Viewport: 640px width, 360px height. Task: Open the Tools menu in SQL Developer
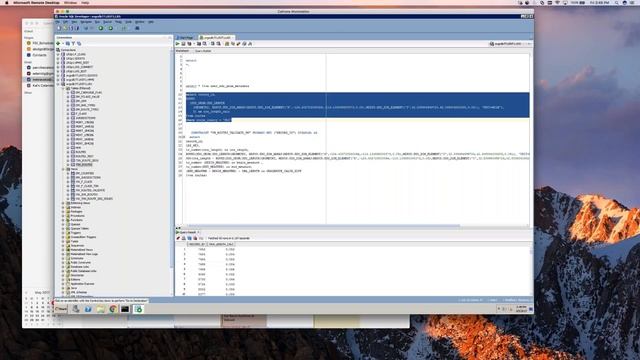(128, 22)
